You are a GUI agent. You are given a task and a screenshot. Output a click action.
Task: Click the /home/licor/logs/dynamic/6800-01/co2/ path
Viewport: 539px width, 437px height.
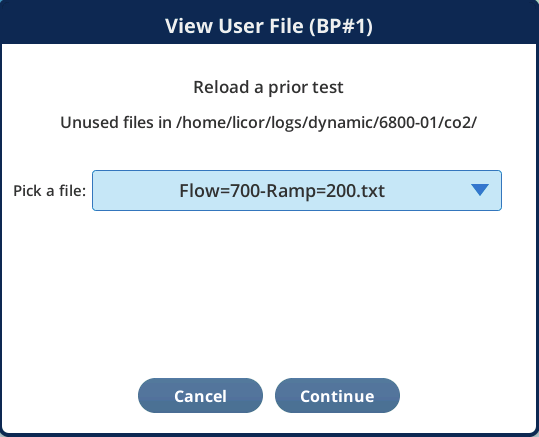326,122
